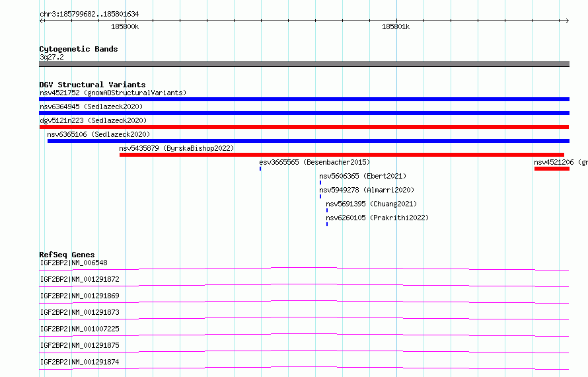
Task: Click the left arrow of the ruler
Action: pos(42,21)
